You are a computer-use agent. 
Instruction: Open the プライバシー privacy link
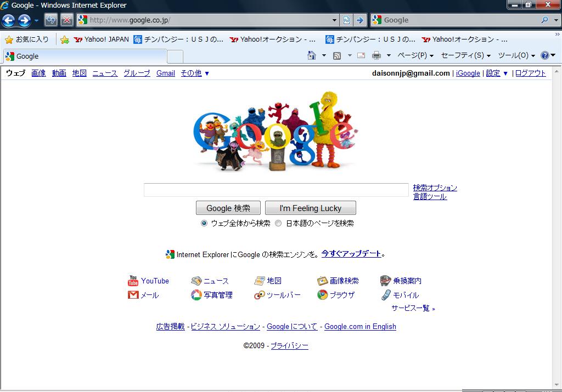(x=289, y=346)
